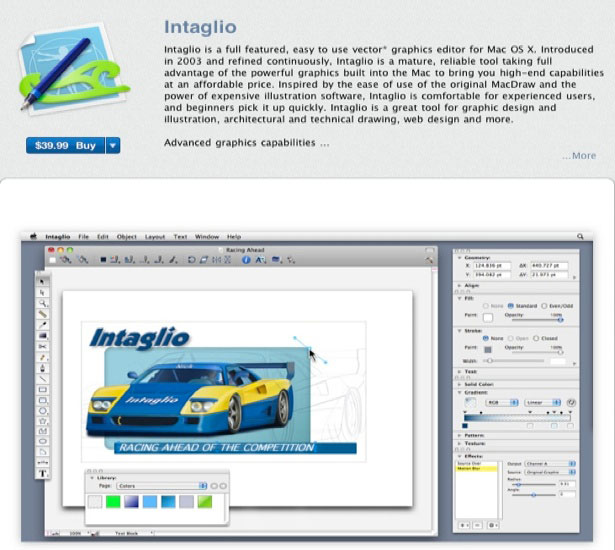615x550 pixels.
Task: Select the circle tool in the toolbox
Action: (x=42, y=411)
